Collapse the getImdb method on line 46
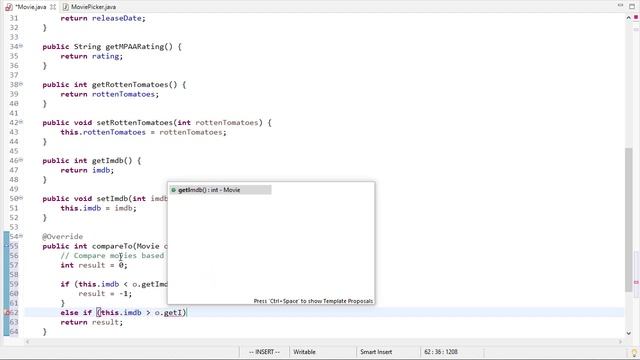The image size is (640, 360). coord(21,160)
